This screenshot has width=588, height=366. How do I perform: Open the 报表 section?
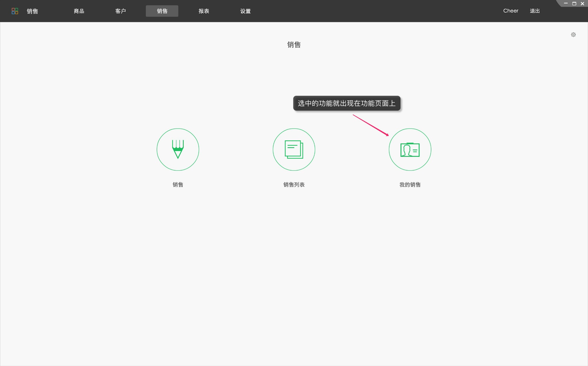204,11
